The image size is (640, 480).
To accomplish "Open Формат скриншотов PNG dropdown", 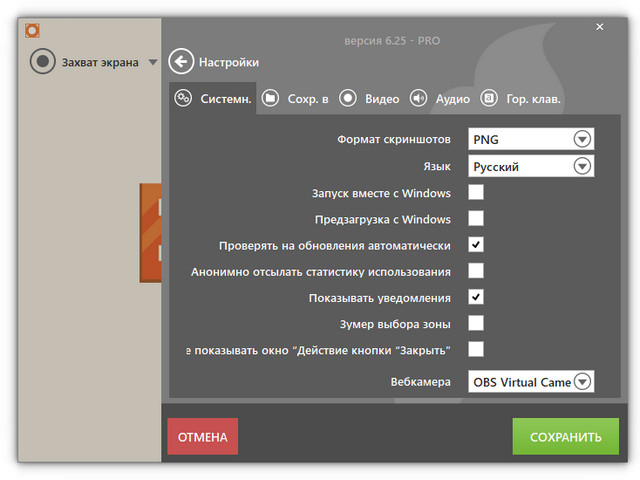I will click(x=582, y=139).
